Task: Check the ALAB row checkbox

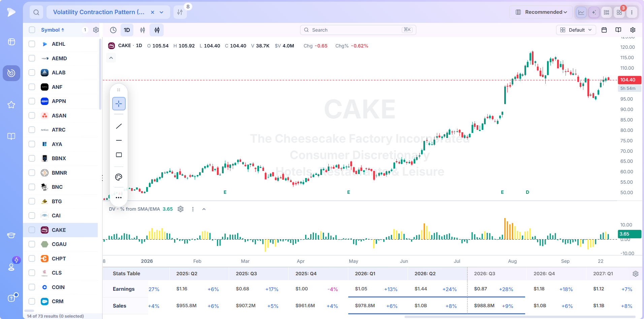Action: click(32, 73)
